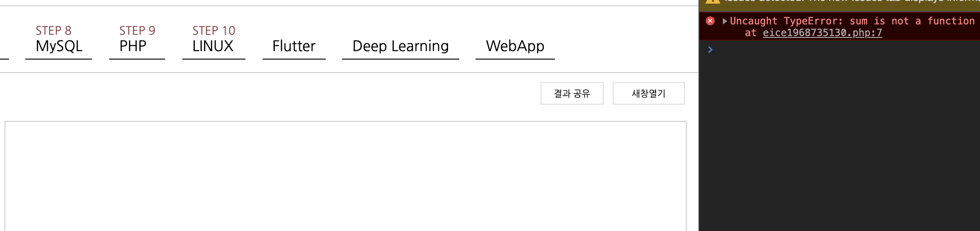This screenshot has height=231, width=980.
Task: Click the empty dark console area
Action: pos(840,144)
